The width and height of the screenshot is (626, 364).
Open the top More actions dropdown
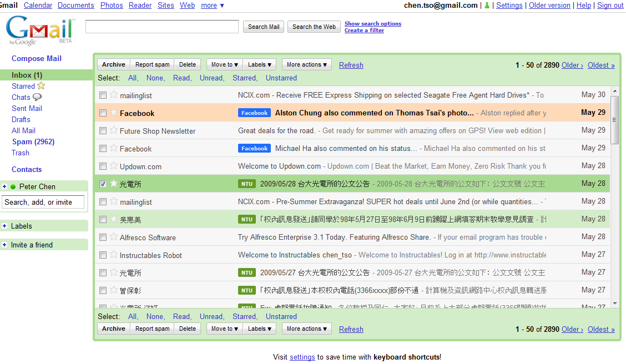tap(306, 64)
